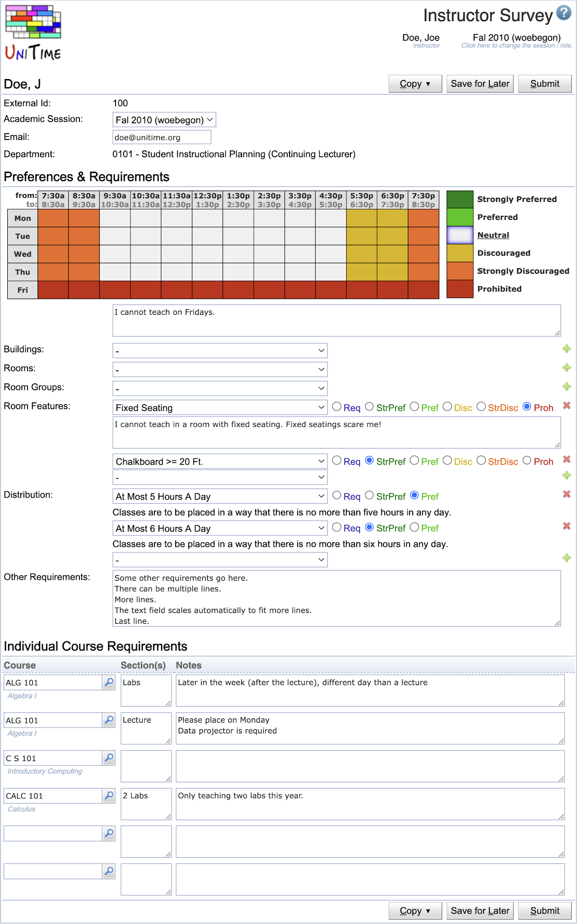The image size is (578, 924).
Task: Open the Chalkboard >= 20 Ft. dropdown
Action: click(220, 461)
